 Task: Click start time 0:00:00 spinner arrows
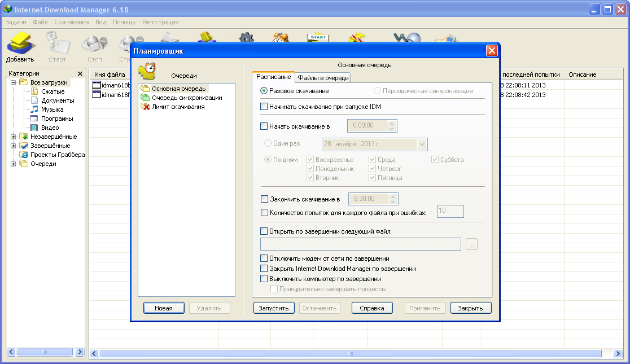[x=391, y=126]
